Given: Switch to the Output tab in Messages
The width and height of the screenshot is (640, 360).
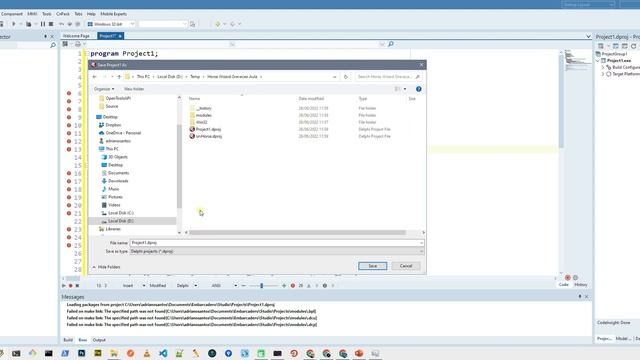Looking at the screenshot, I should pyautogui.click(x=99, y=340).
